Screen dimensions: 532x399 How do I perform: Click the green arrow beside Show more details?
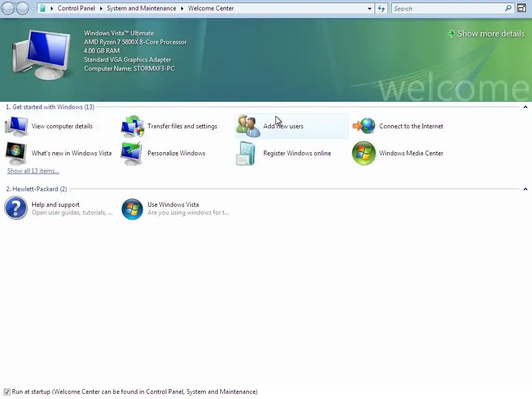451,34
